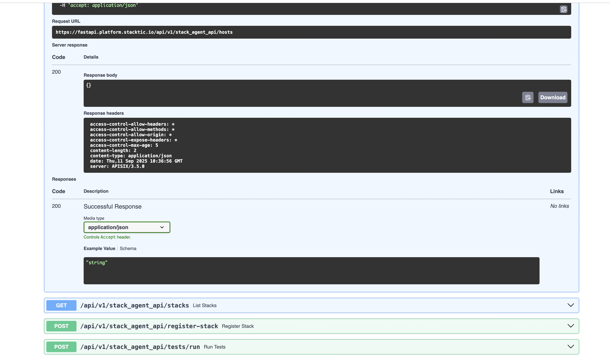The height and width of the screenshot is (364, 610).
Task: Click the response body empty JSON text
Action: tap(89, 85)
